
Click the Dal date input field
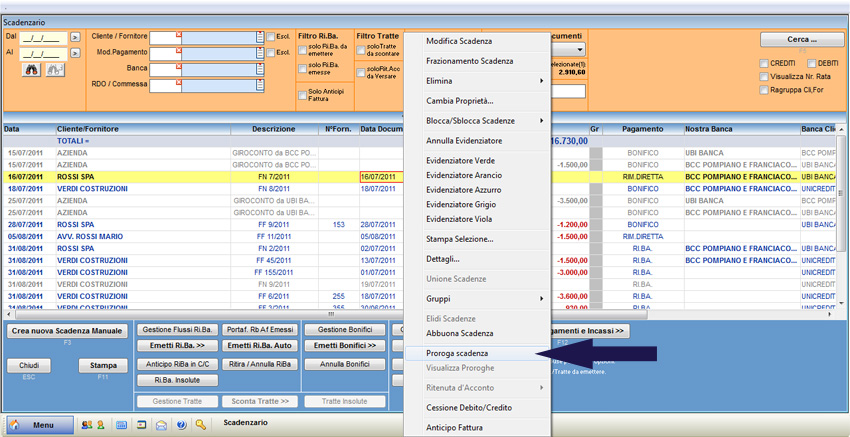pyautogui.click(x=43, y=37)
